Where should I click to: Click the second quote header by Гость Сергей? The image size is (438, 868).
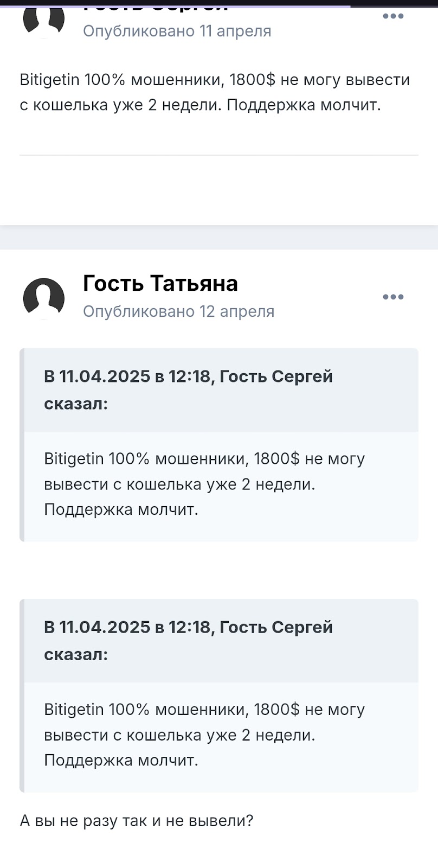point(188,641)
